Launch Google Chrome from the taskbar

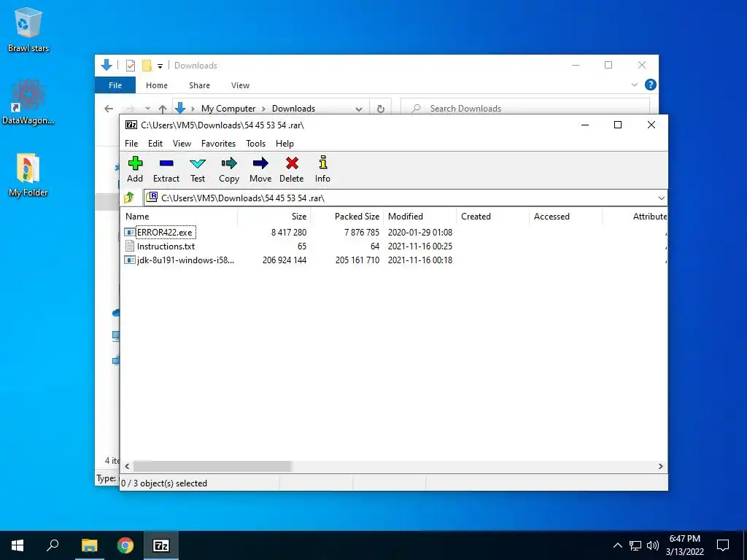click(125, 545)
